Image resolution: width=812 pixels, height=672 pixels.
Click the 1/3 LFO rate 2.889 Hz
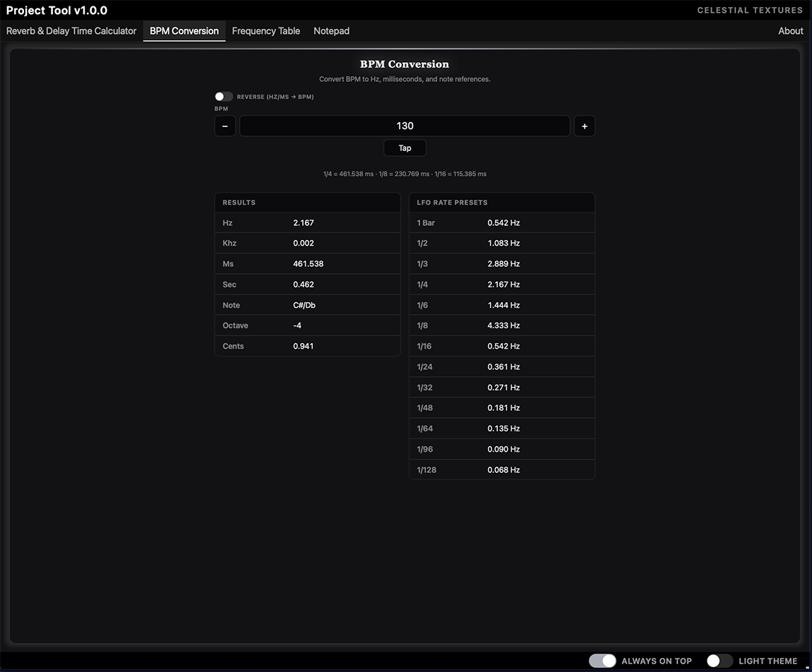[503, 263]
